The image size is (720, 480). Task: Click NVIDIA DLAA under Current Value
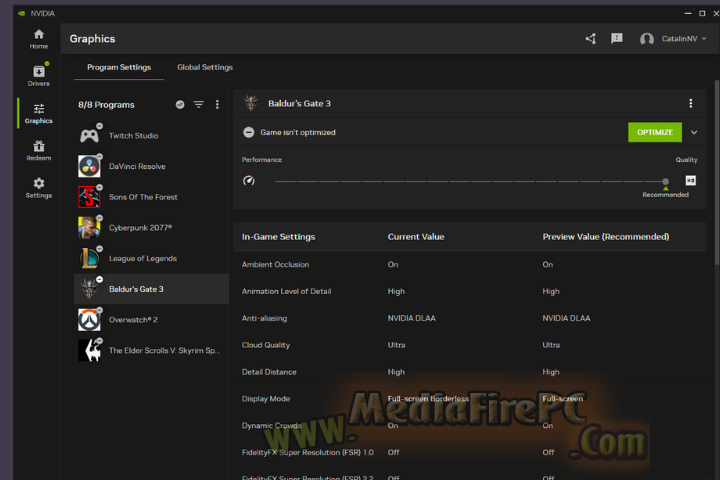[411, 318]
